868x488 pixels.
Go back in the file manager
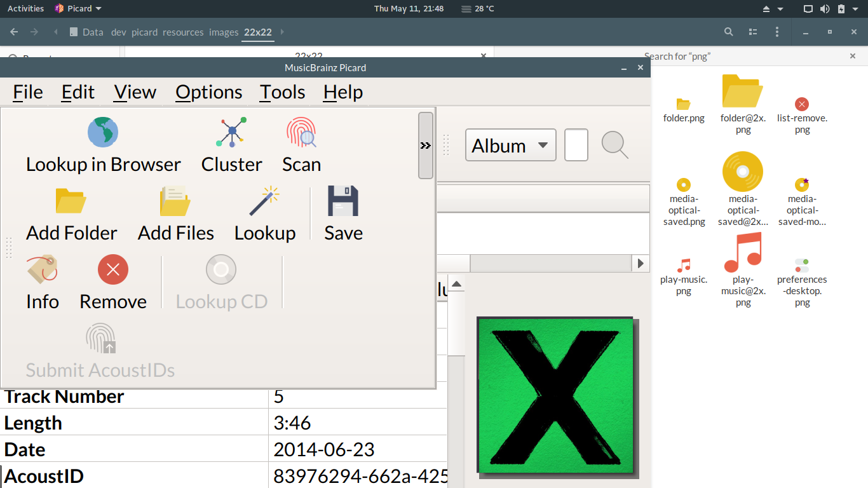[x=14, y=32]
